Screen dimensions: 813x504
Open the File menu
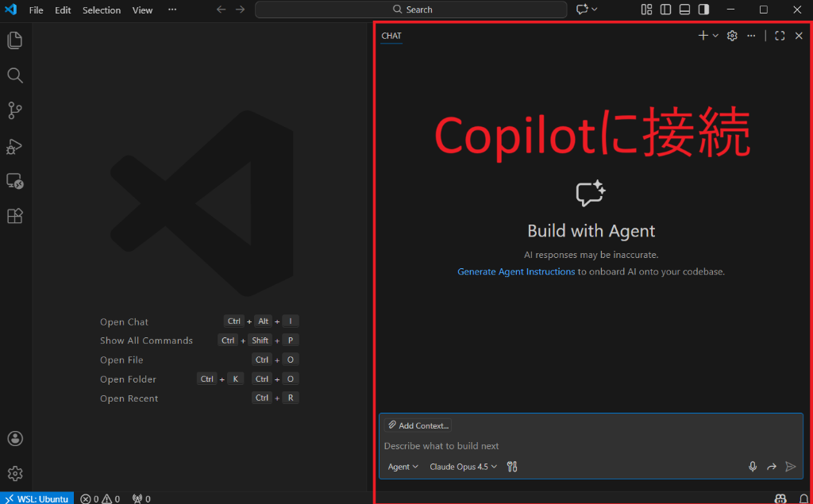point(37,10)
